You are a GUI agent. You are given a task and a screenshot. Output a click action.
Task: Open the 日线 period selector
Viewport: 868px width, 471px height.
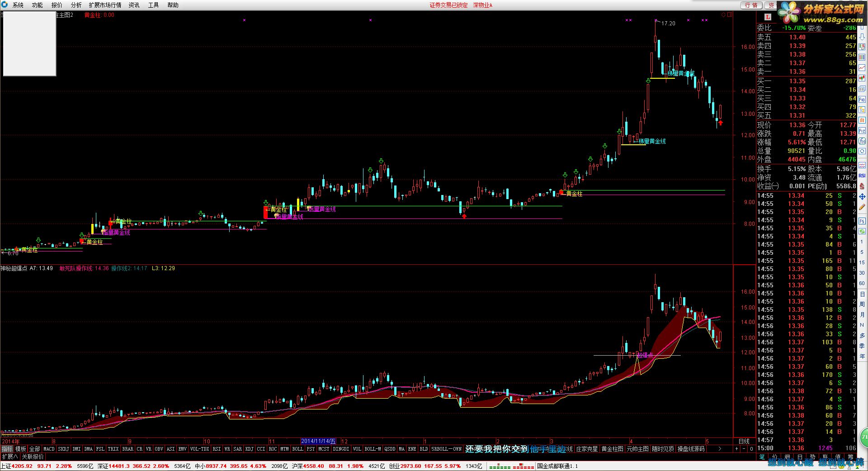point(744,441)
